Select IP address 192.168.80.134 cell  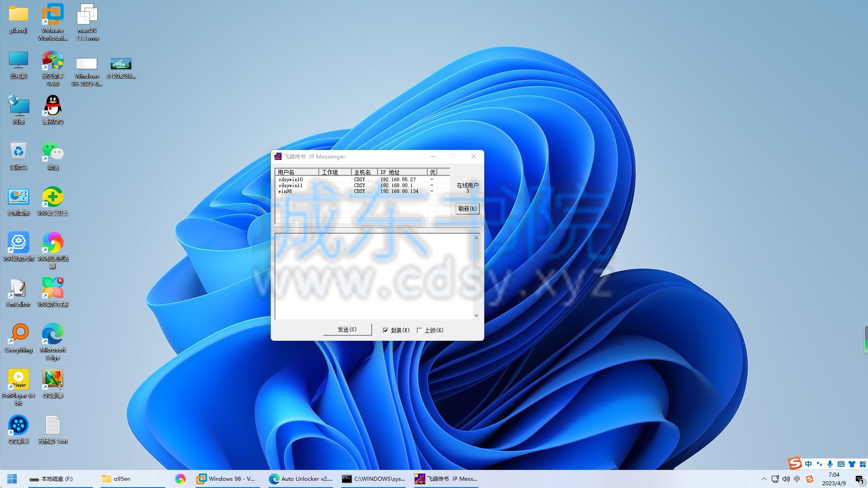399,191
